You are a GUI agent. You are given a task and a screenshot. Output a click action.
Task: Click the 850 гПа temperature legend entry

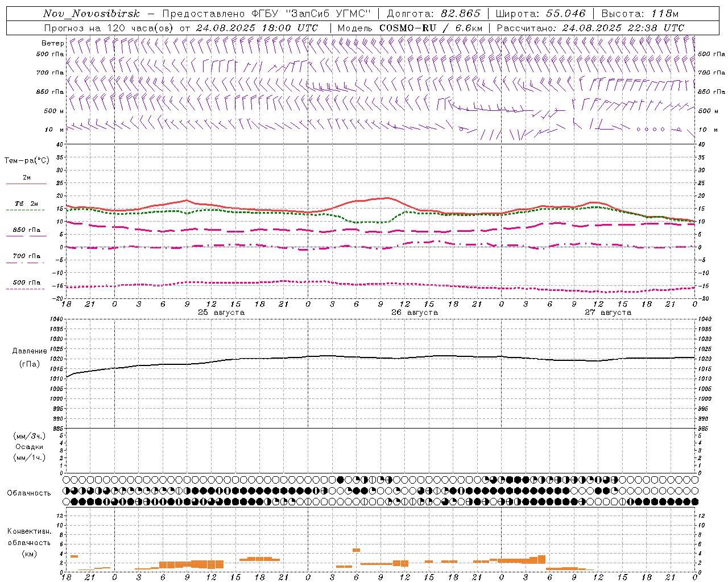27,230
